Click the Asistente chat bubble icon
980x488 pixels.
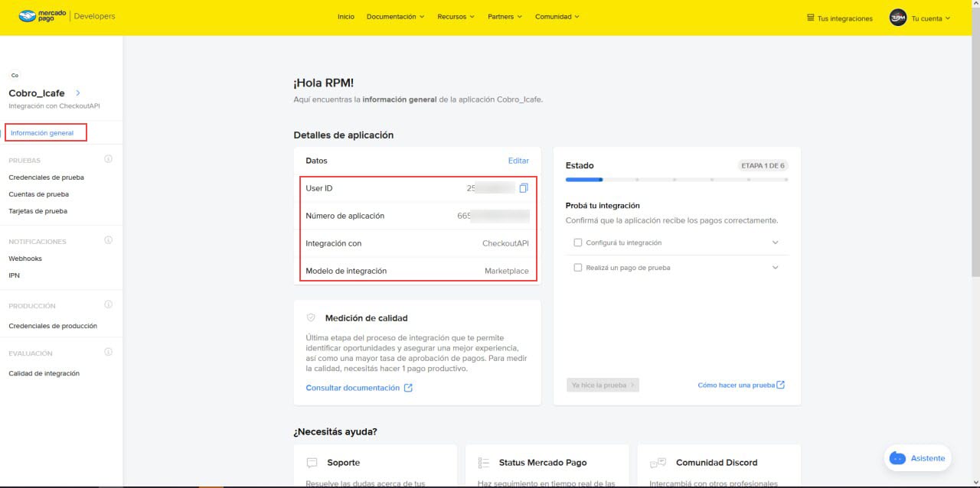click(898, 458)
